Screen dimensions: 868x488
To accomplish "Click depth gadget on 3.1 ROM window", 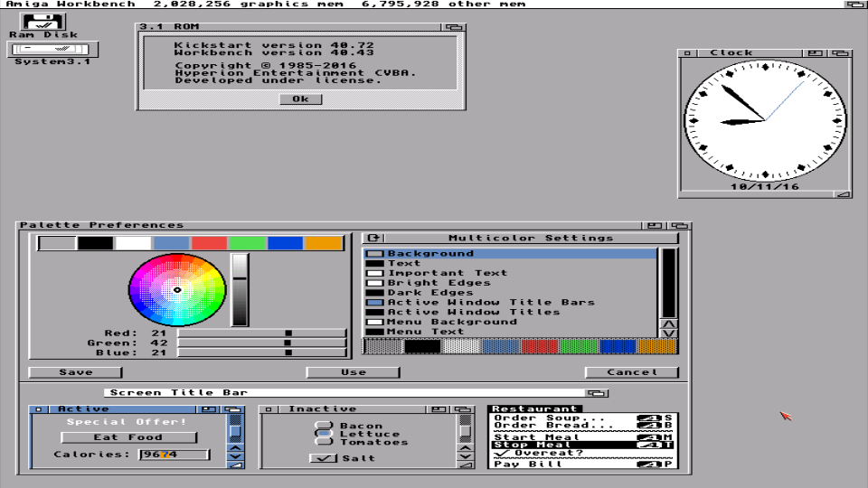I will click(x=454, y=27).
